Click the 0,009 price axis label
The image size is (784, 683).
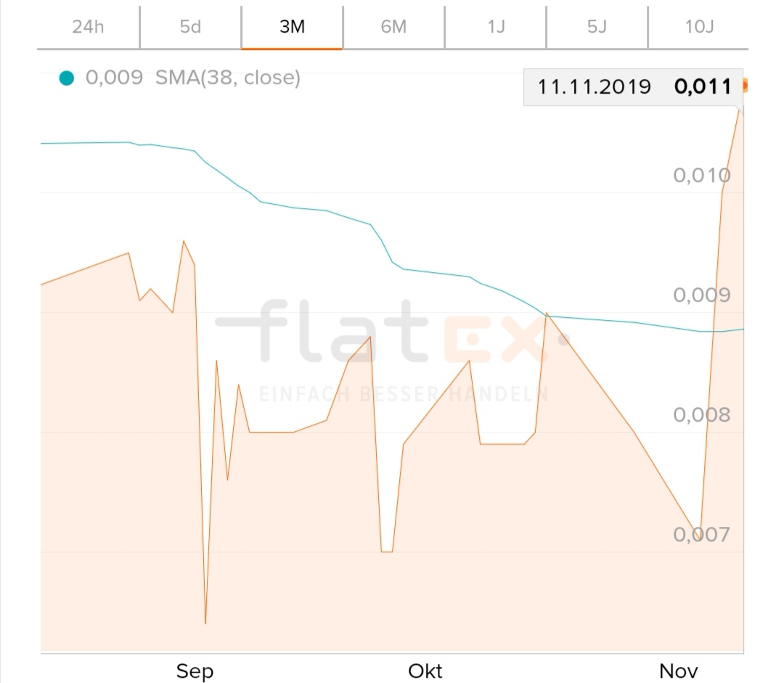pos(702,295)
